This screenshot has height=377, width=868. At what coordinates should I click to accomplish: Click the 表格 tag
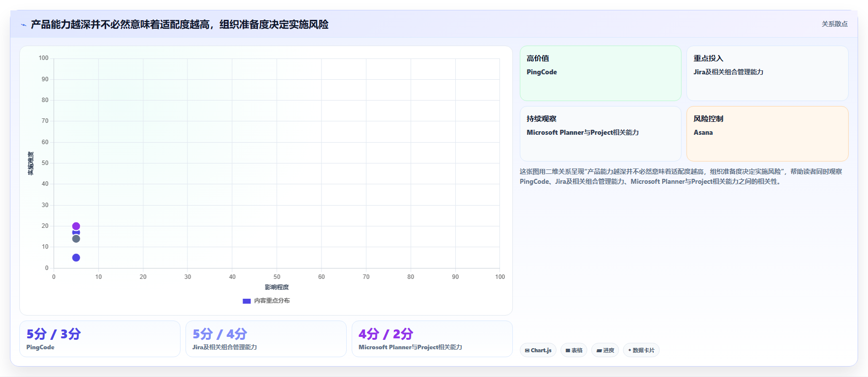[574, 350]
